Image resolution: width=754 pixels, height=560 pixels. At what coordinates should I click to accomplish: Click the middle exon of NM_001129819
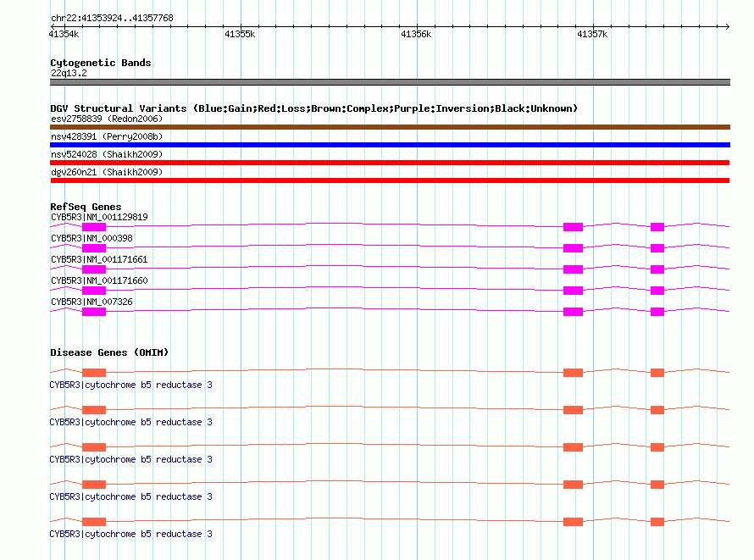[x=573, y=227]
